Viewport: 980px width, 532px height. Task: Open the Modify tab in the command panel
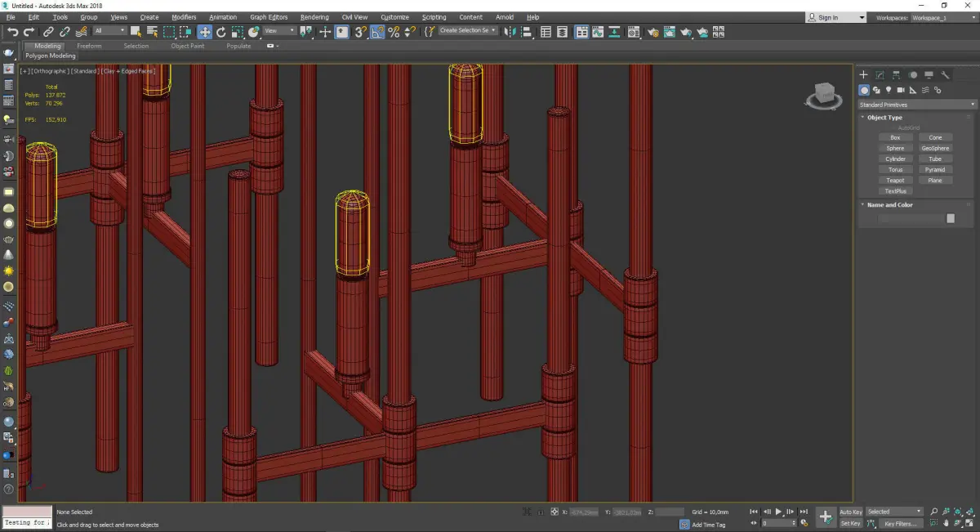tap(880, 75)
